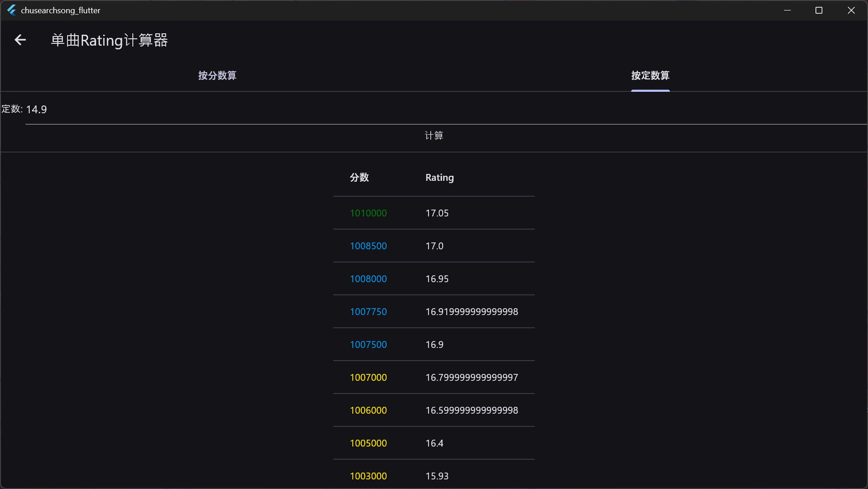Select score 1007500 in the table
The width and height of the screenshot is (868, 489).
(368, 345)
